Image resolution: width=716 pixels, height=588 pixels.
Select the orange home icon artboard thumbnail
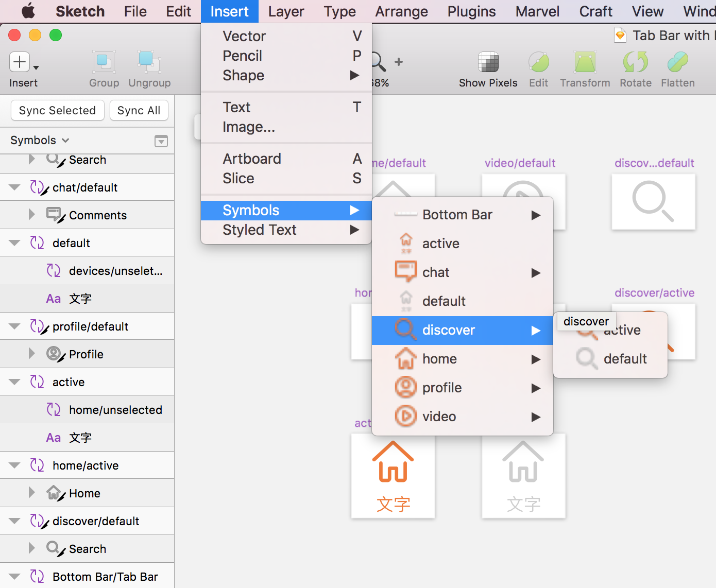tap(393, 475)
